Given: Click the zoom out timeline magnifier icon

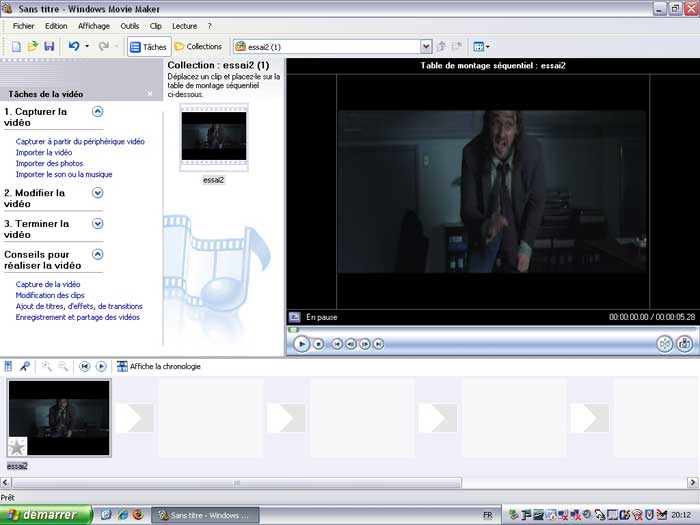Looking at the screenshot, I should tap(63, 367).
